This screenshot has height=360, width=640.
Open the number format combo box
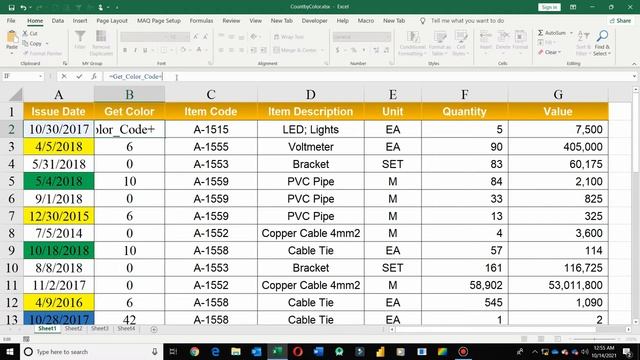(x=362, y=37)
